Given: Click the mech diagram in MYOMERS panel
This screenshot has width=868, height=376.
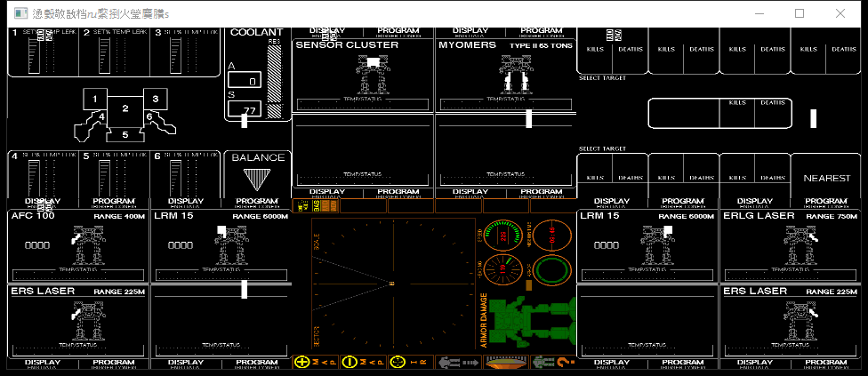Looking at the screenshot, I should 516,74.
